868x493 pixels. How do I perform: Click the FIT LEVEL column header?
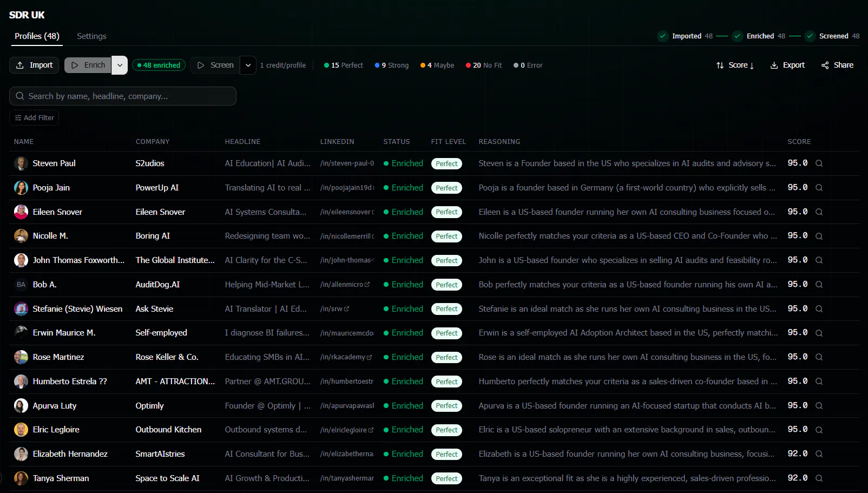pyautogui.click(x=448, y=142)
